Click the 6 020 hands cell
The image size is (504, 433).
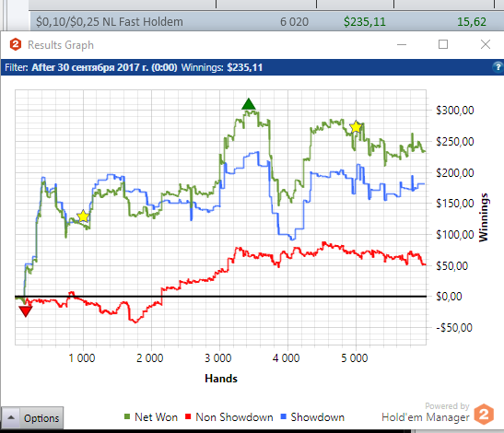pos(294,22)
